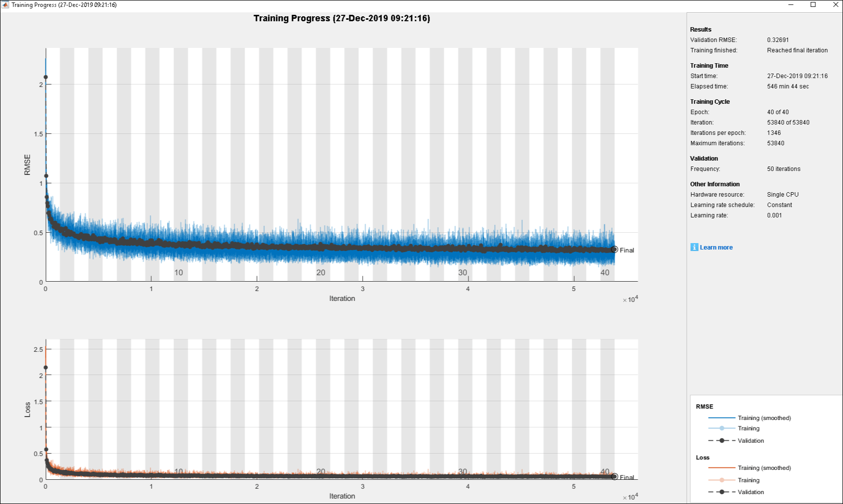Open the Learn more link

[716, 247]
